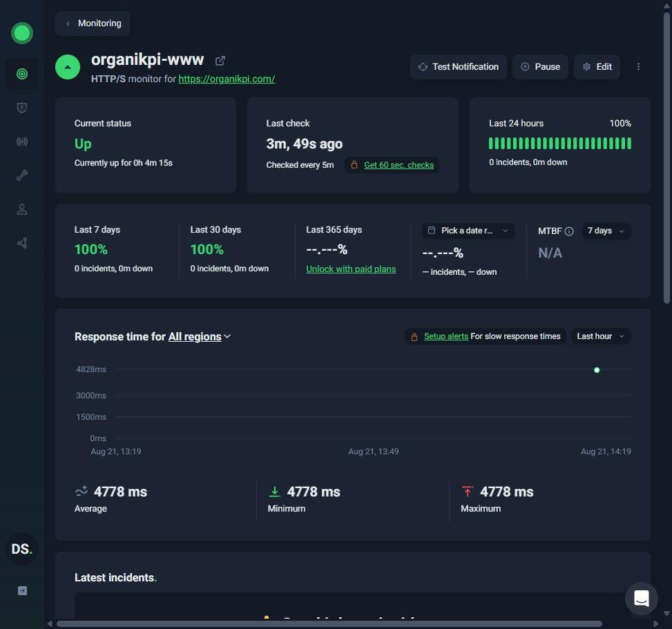Open the three-dot more options menu
The width and height of the screenshot is (672, 629).
[x=638, y=67]
